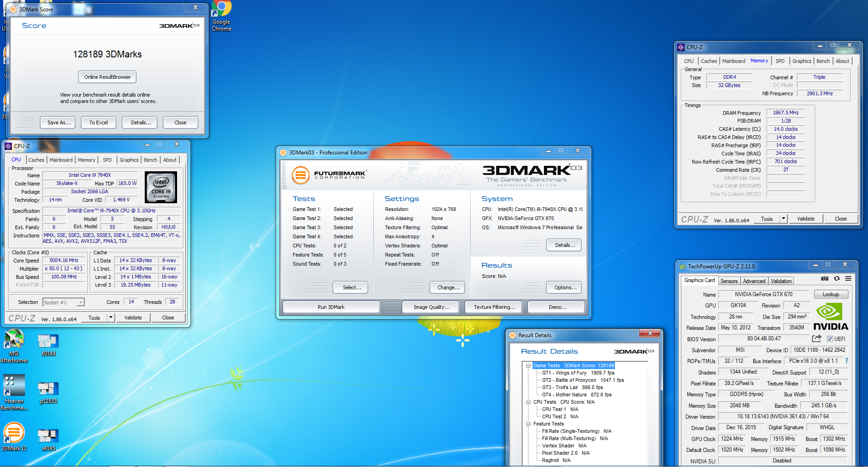The height and width of the screenshot is (467, 868).
Task: Open the Texture Filtering... button
Action: (494, 307)
